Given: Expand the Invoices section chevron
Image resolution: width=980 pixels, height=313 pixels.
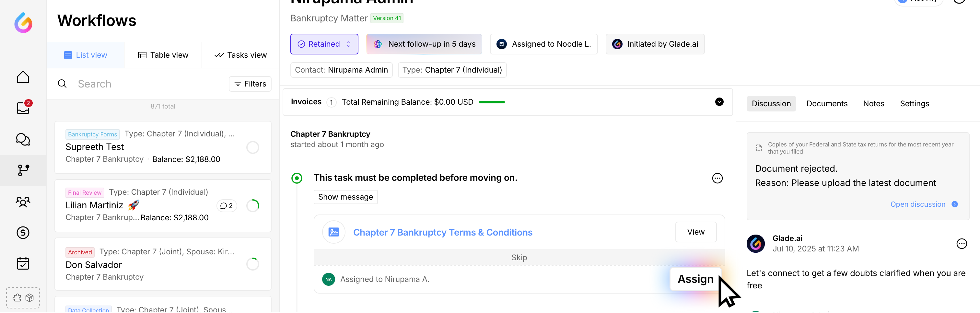Looking at the screenshot, I should [x=719, y=102].
